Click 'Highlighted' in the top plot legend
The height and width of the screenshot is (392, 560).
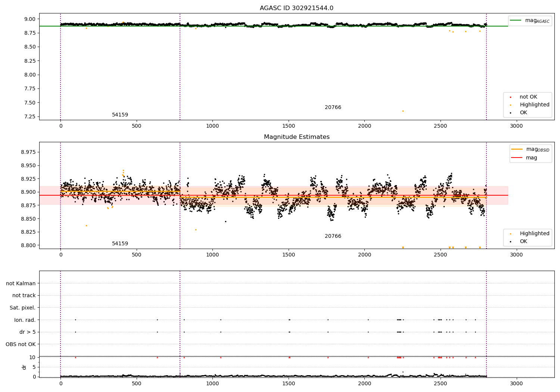coord(534,105)
